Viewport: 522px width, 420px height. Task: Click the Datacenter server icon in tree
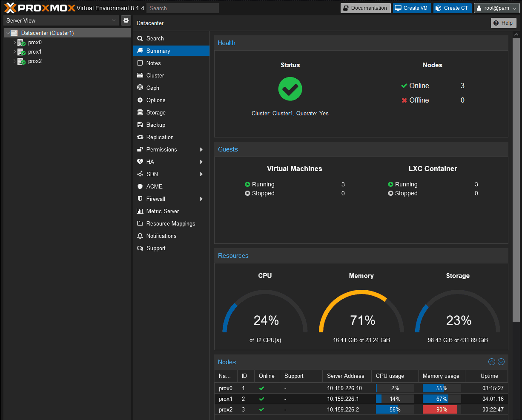click(x=14, y=33)
